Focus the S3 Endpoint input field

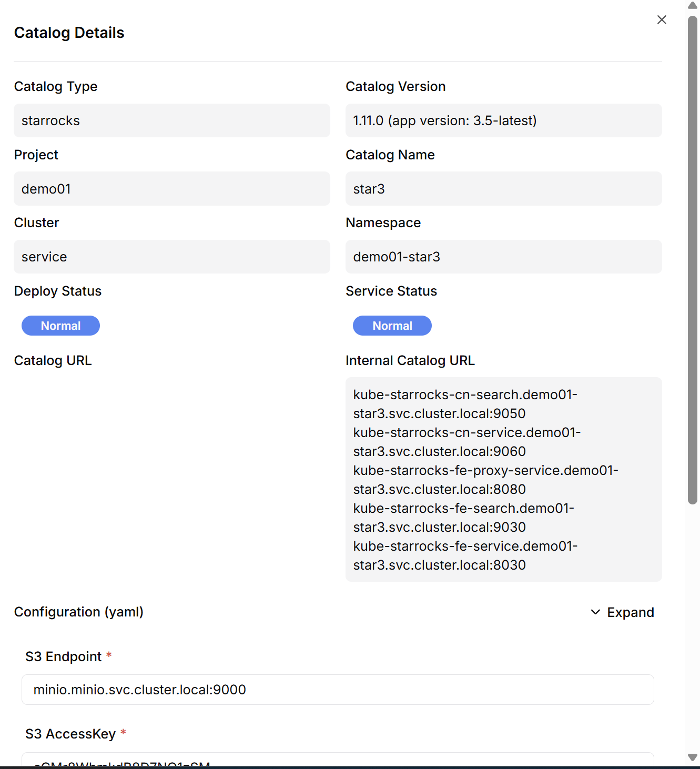coord(338,690)
